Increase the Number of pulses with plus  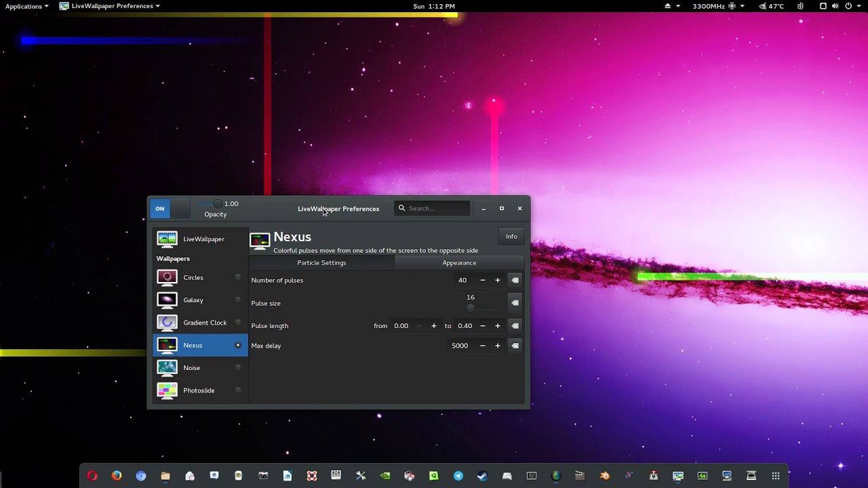(x=497, y=280)
